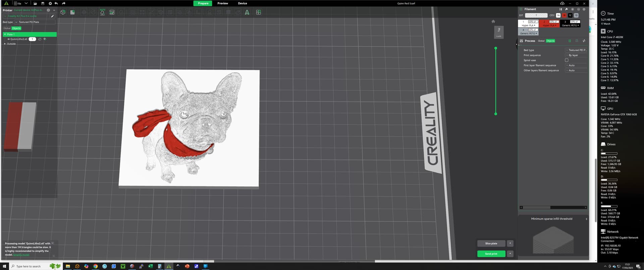Click the redo arrow
Image resolution: width=644 pixels, height=270 pixels.
[x=64, y=3]
